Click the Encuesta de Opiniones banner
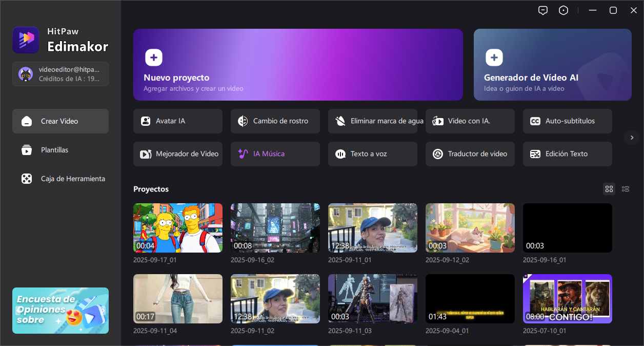This screenshot has height=346, width=644. click(x=61, y=311)
